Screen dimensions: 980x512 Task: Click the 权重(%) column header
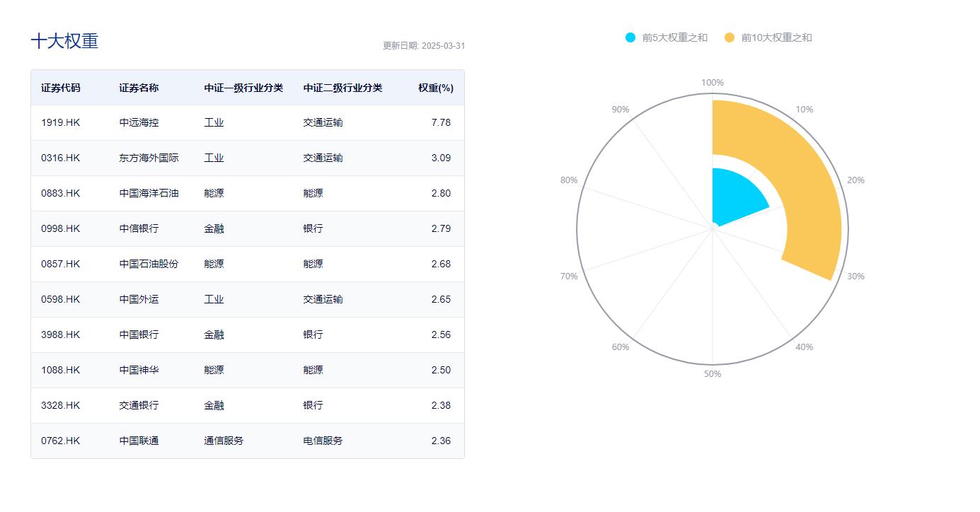(x=435, y=88)
